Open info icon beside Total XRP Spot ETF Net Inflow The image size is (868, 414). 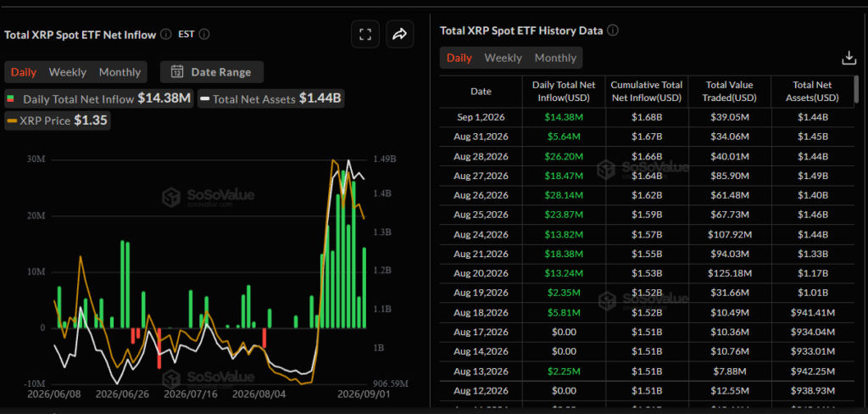(x=165, y=35)
